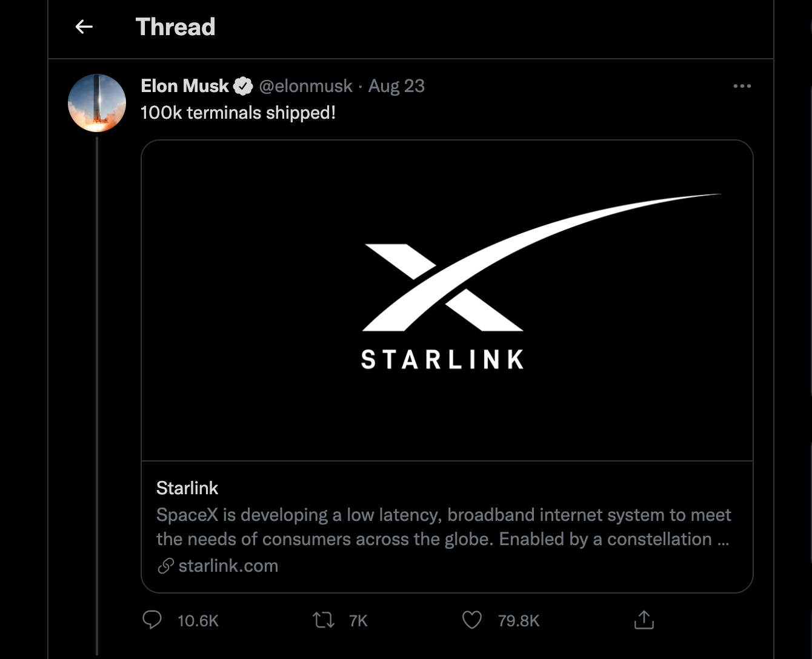Click the reply speech bubble icon

point(152,620)
